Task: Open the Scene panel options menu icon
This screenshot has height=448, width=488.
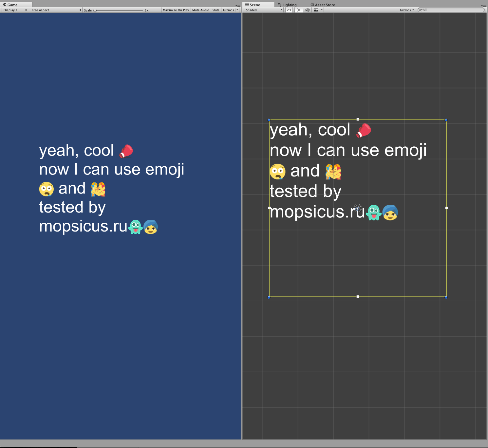Action: point(483,5)
